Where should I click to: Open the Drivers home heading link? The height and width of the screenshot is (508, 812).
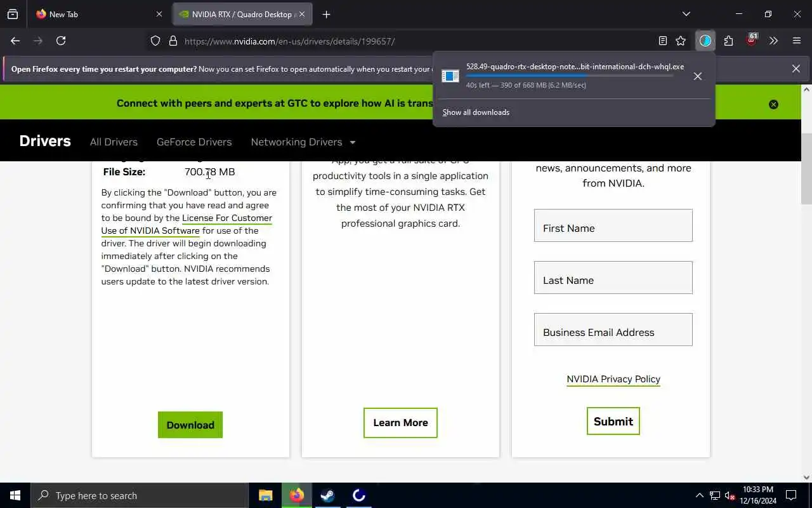pyautogui.click(x=45, y=141)
